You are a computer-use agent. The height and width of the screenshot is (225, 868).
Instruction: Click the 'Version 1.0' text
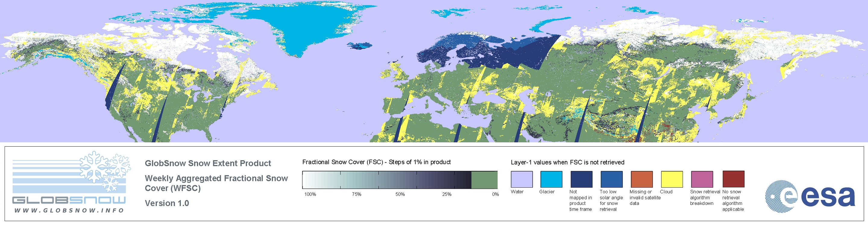tap(167, 203)
